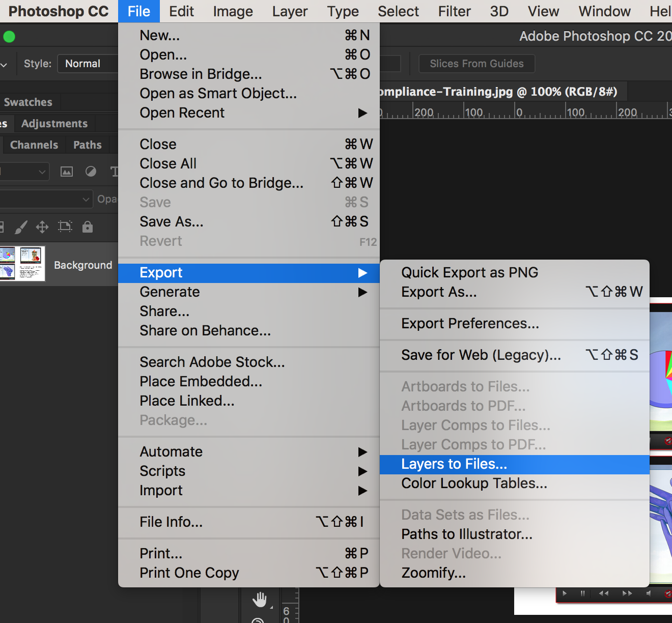Screen dimensions: 672x623
Task: Choose Place Embedded...
Action: point(249,382)
